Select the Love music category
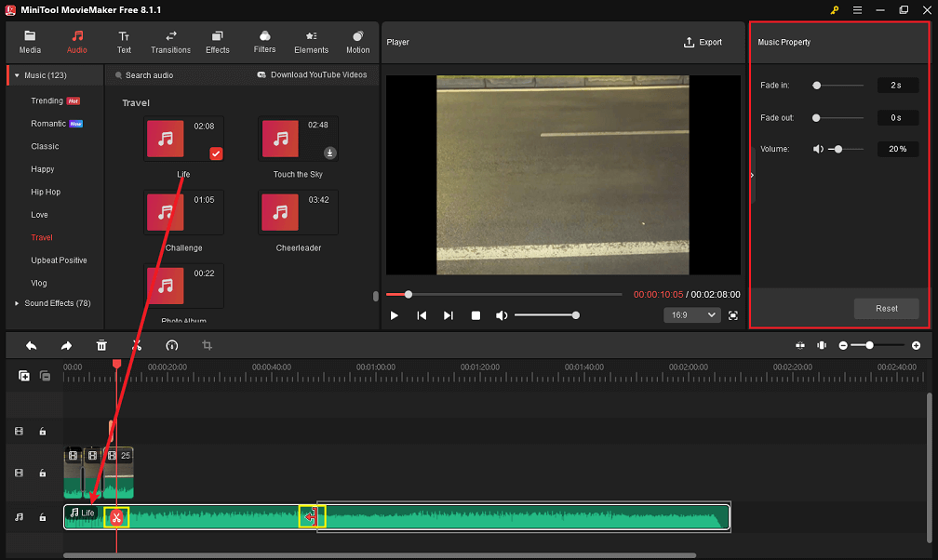Screen dimensions: 938x560 pos(39,215)
